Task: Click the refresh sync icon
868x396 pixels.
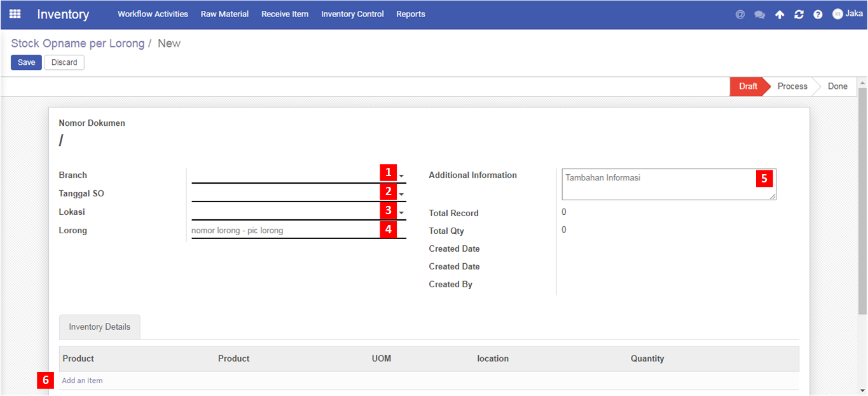Action: [799, 14]
